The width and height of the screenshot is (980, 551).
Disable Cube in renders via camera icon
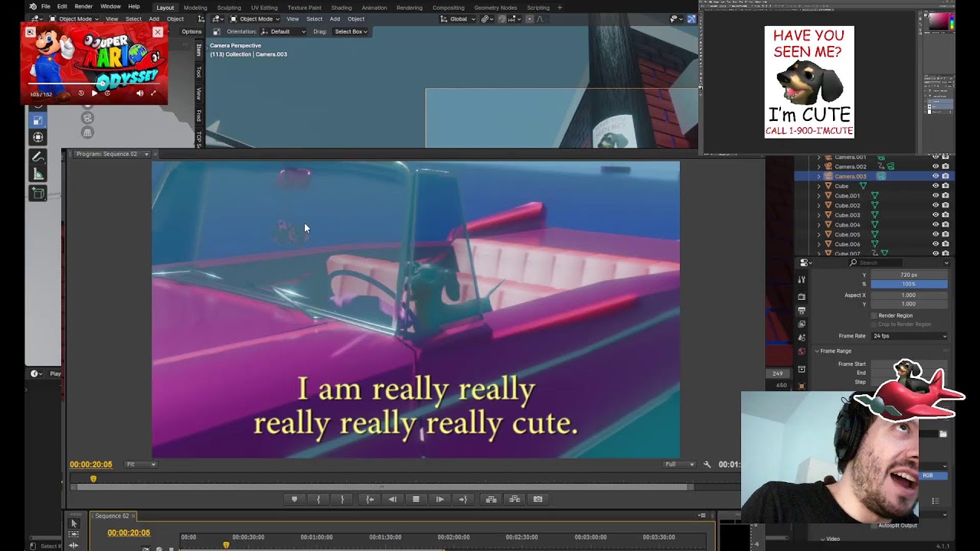point(946,186)
